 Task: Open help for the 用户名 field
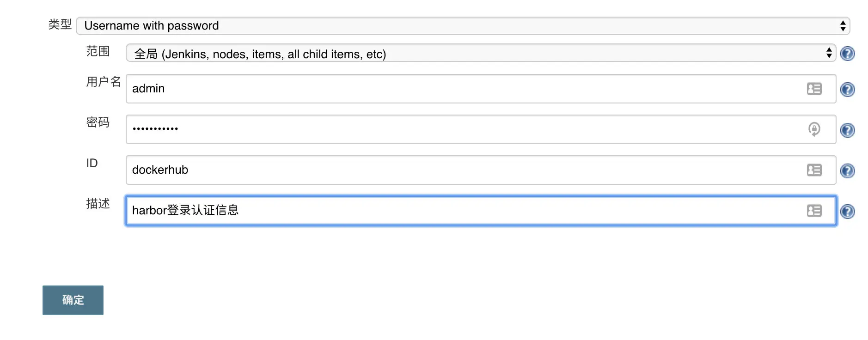coord(848,90)
